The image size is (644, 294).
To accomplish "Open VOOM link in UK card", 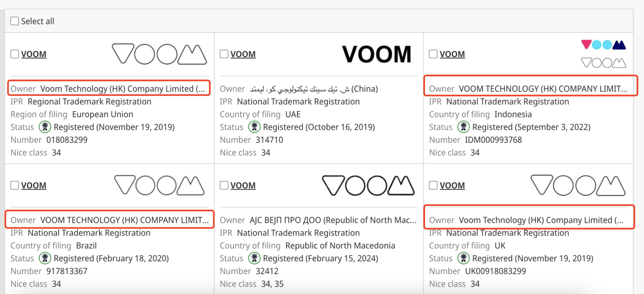I will [452, 186].
